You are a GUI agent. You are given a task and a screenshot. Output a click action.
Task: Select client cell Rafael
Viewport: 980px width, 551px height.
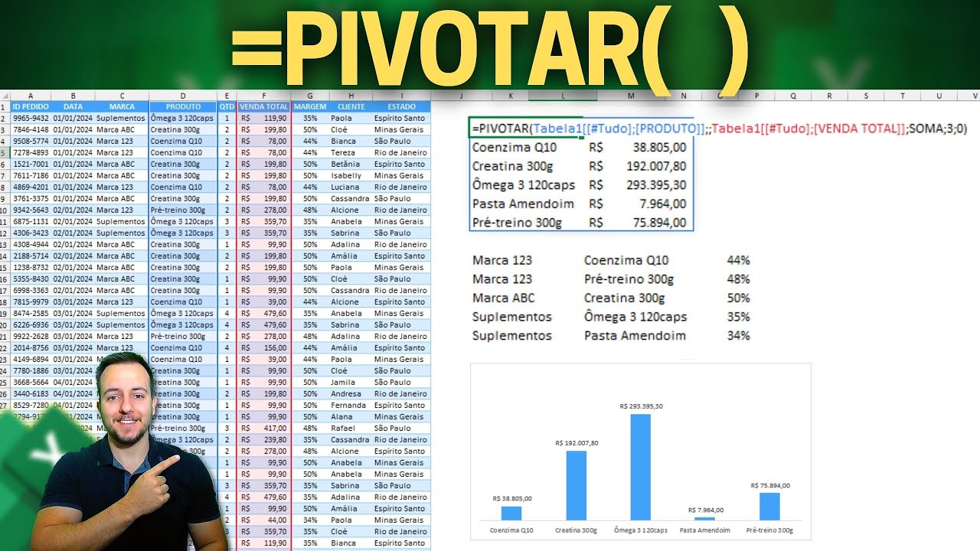click(x=351, y=429)
